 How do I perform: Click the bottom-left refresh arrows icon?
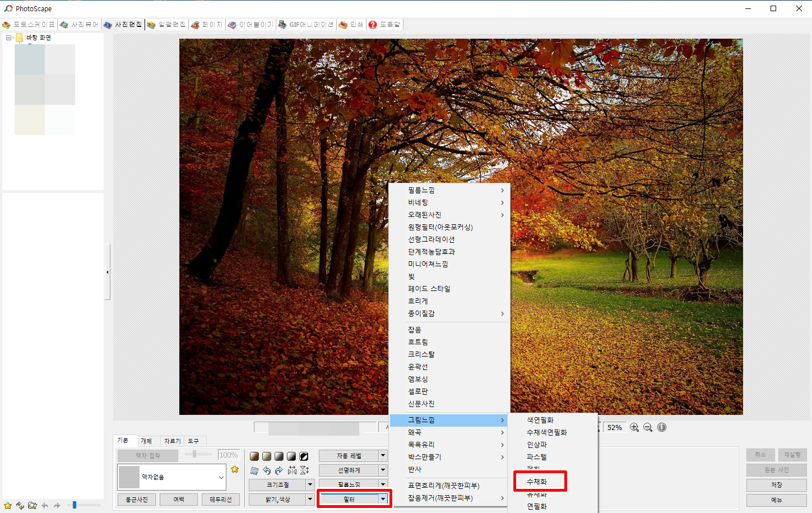click(x=20, y=505)
